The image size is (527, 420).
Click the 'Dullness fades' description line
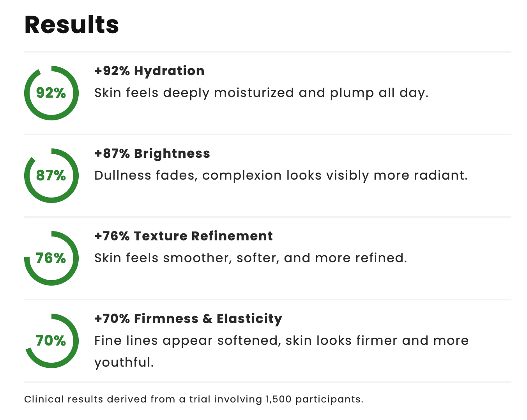point(281,176)
